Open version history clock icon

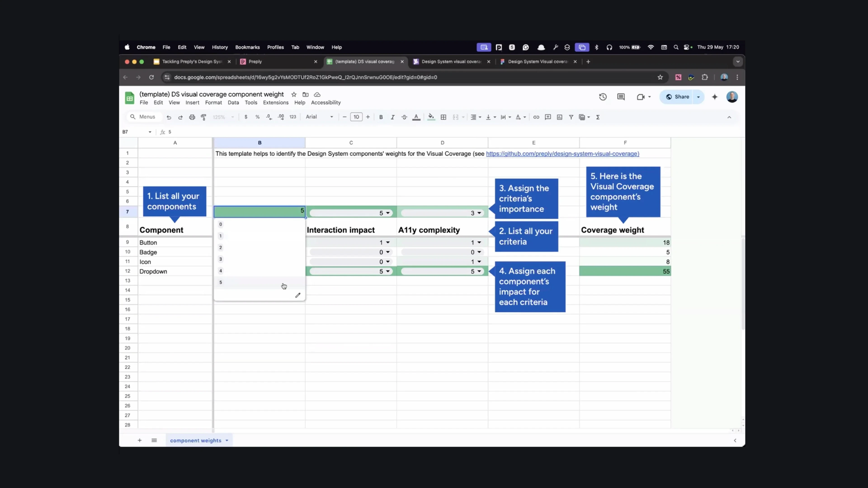(603, 97)
